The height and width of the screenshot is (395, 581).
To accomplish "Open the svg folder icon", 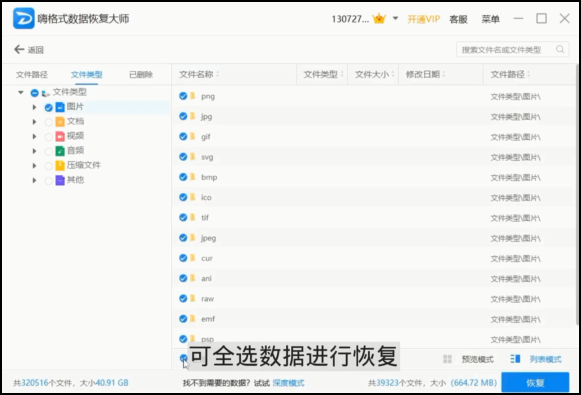I will pyautogui.click(x=193, y=157).
